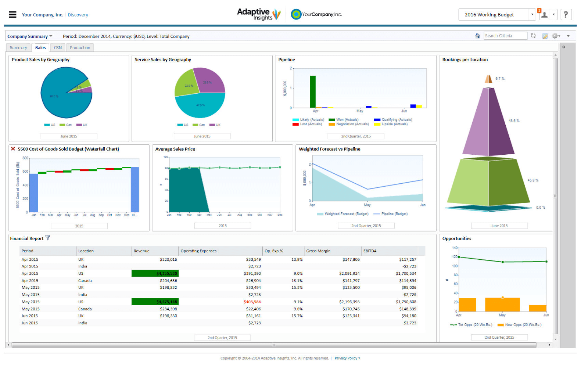Open the help question mark icon

click(x=566, y=14)
